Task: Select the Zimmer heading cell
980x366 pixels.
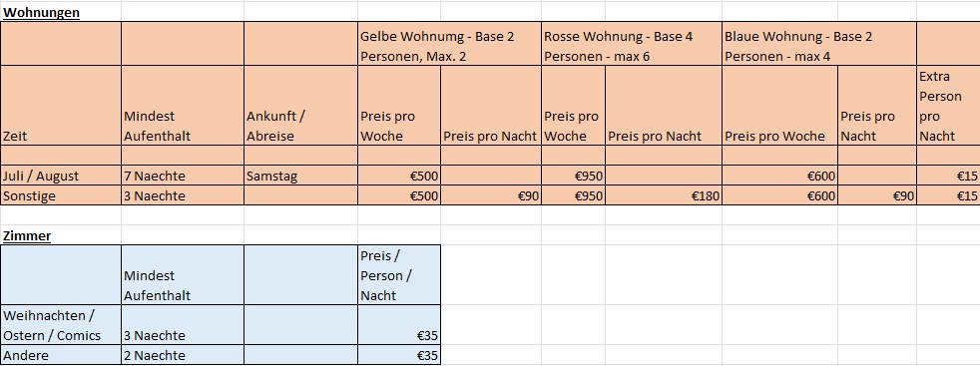Action: point(61,235)
